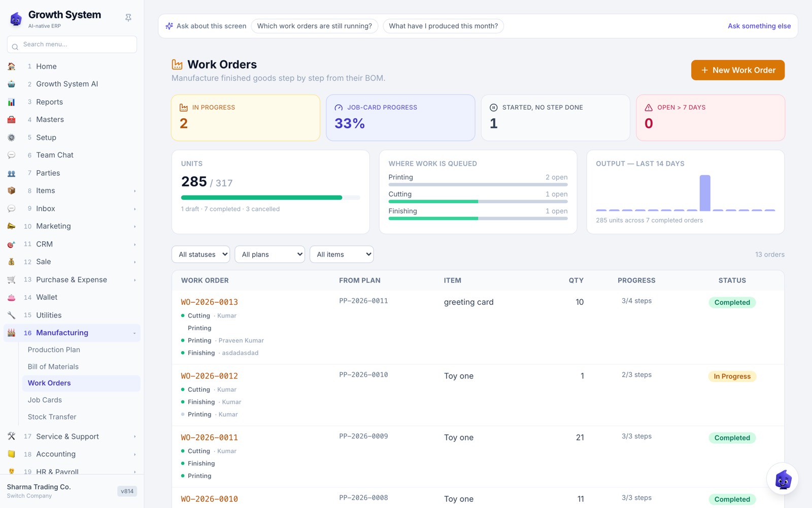
Task: Open work order WO-2026-0011
Action: pyautogui.click(x=210, y=438)
